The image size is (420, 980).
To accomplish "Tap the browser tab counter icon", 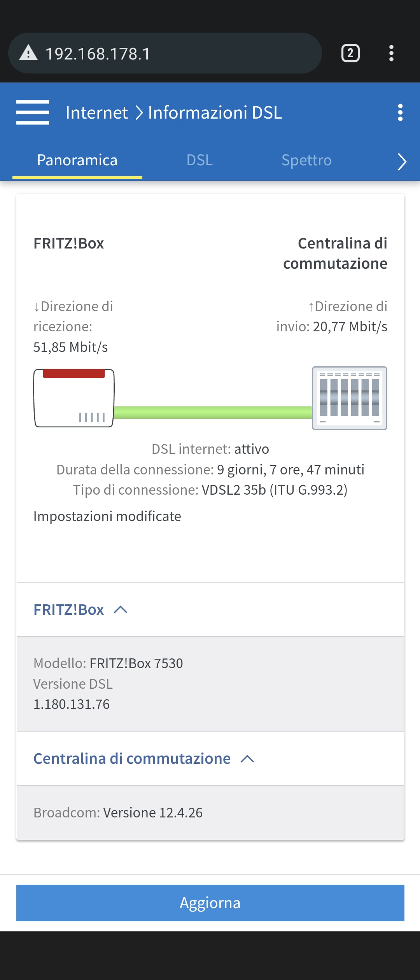I will pyautogui.click(x=350, y=53).
